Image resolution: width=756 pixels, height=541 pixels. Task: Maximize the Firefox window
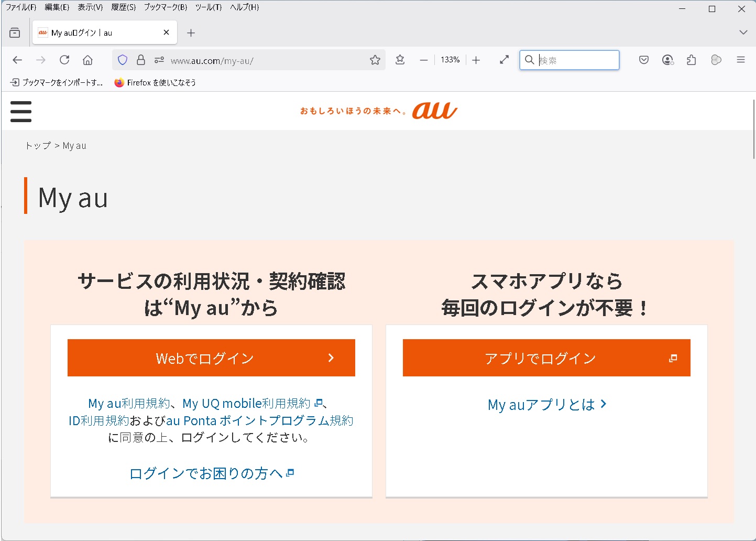pos(712,8)
